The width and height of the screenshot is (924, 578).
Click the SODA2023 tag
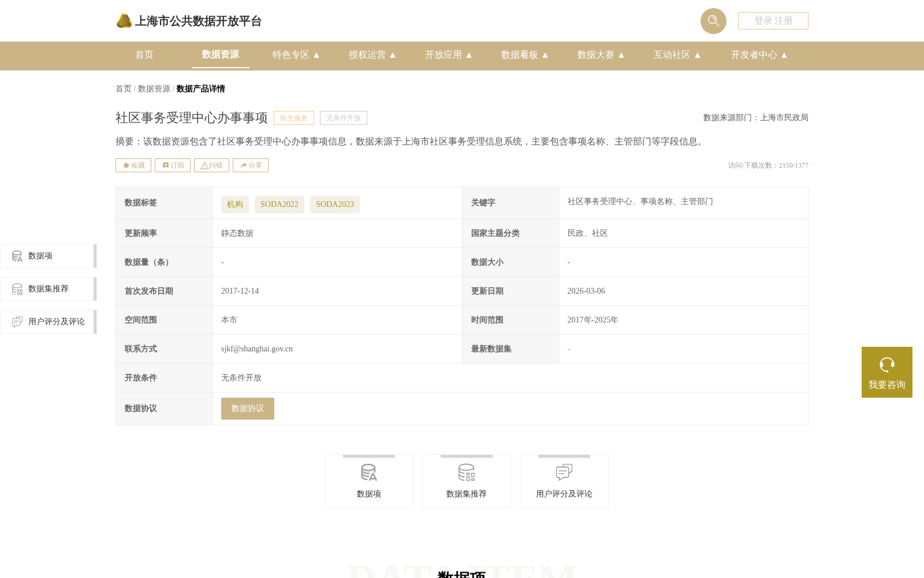(x=335, y=205)
